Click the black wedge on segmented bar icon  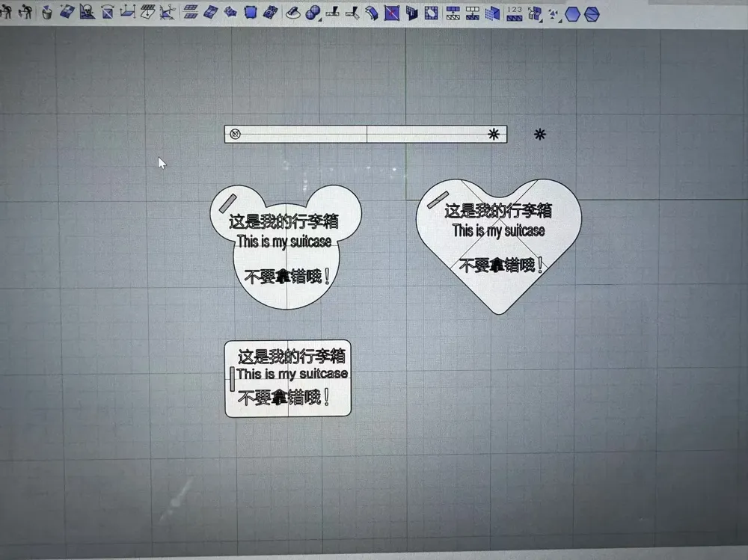pos(333,13)
